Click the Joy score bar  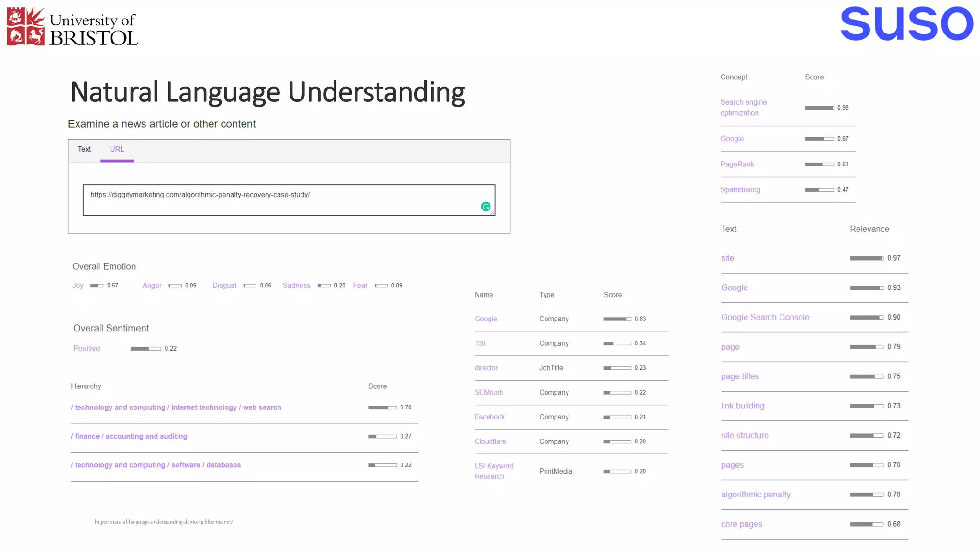[97, 286]
